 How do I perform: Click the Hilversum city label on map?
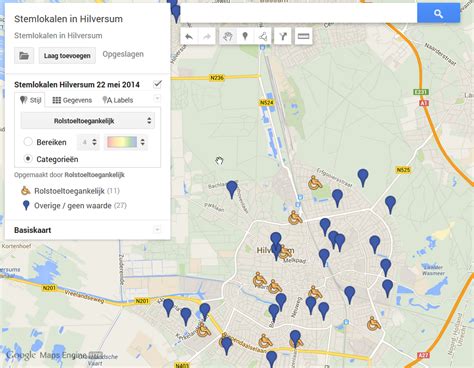pos(275,250)
